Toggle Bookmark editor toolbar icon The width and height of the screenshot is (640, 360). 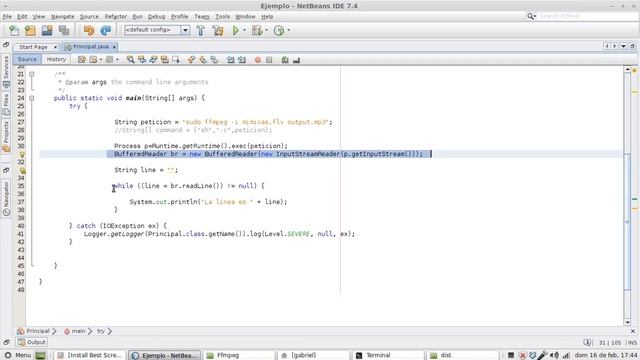click(x=214, y=60)
